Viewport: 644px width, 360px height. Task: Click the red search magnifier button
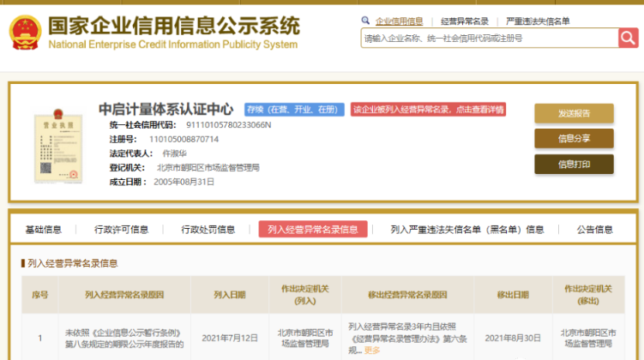pyautogui.click(x=628, y=38)
